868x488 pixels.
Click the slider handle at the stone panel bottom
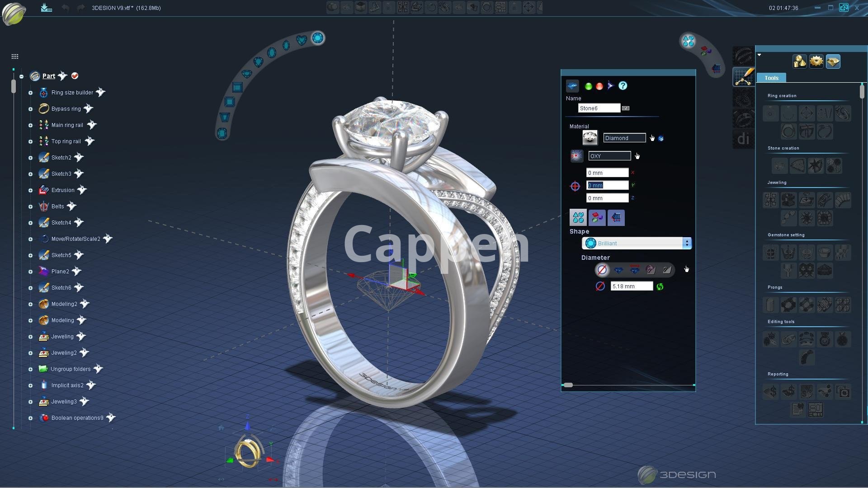point(568,385)
